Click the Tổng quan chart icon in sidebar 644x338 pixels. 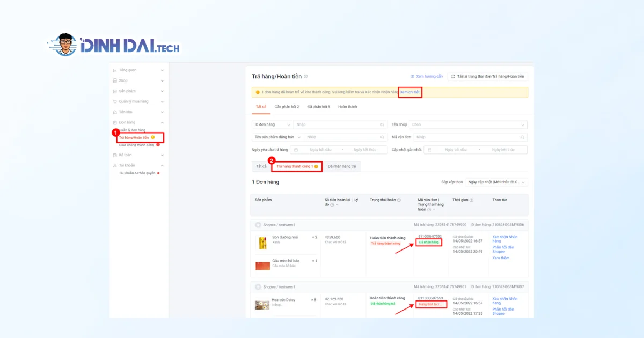pyautogui.click(x=115, y=70)
